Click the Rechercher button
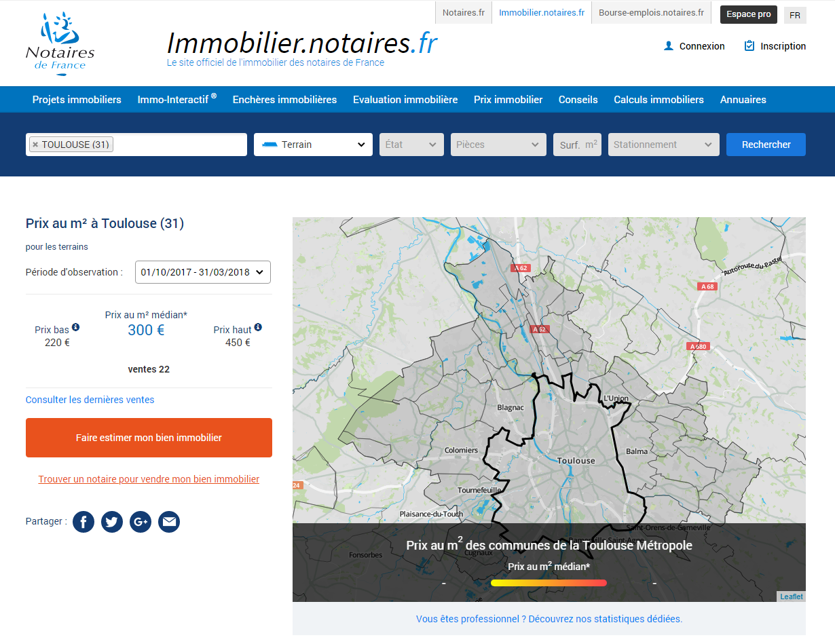Viewport: 835px width, 644px height. [x=766, y=145]
